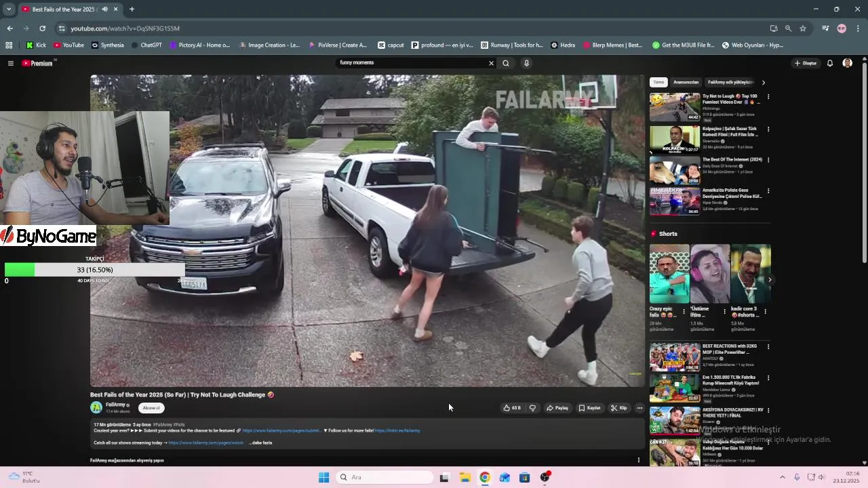Open FailArmy store section options menu
The image size is (868, 488).
(x=638, y=460)
